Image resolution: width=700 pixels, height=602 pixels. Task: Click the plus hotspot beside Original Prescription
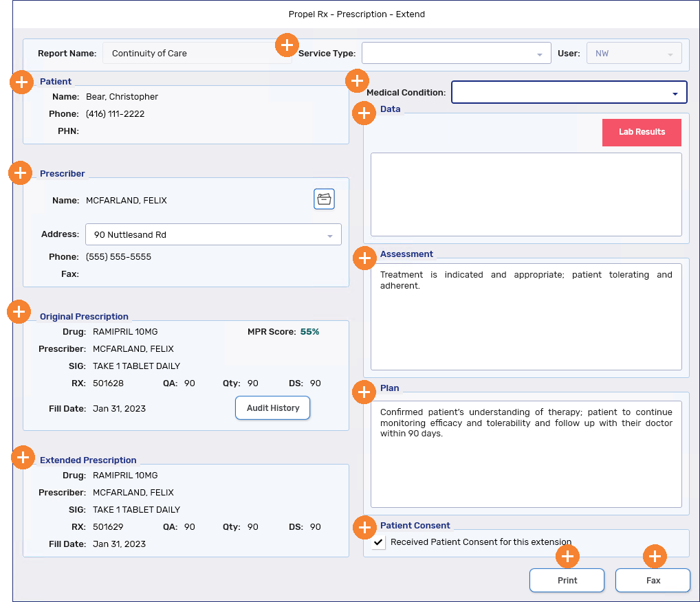pyautogui.click(x=19, y=311)
